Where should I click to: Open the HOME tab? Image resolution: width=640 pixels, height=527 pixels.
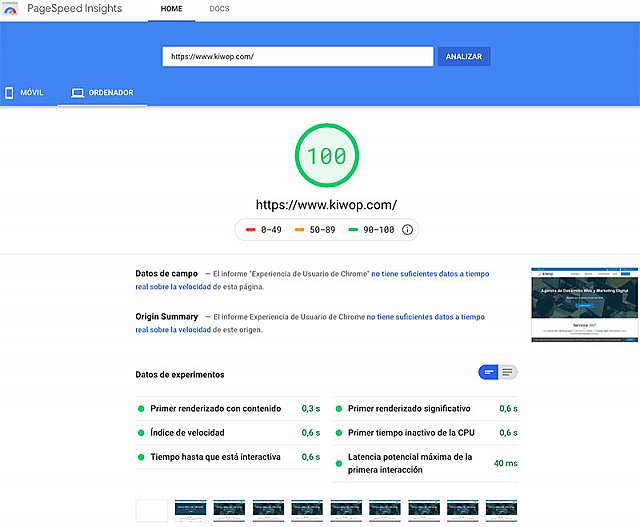[x=172, y=9]
